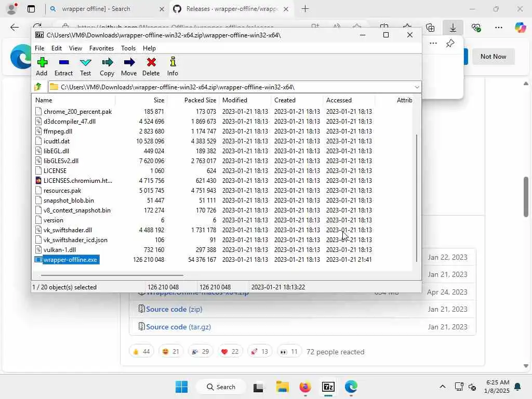Screen dimensions: 532x399
Task: Select snapshot_blob.bin file
Action: coord(69,200)
